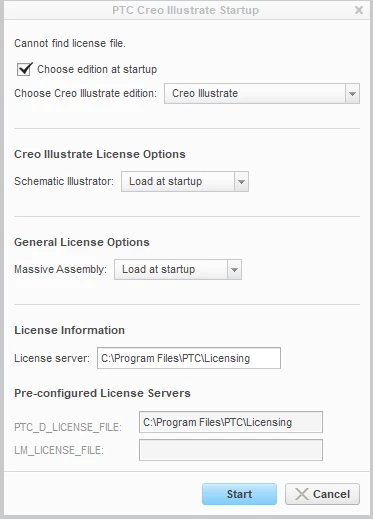Screen dimensions: 373x521
Task: Click the License server input field
Action: point(189,358)
